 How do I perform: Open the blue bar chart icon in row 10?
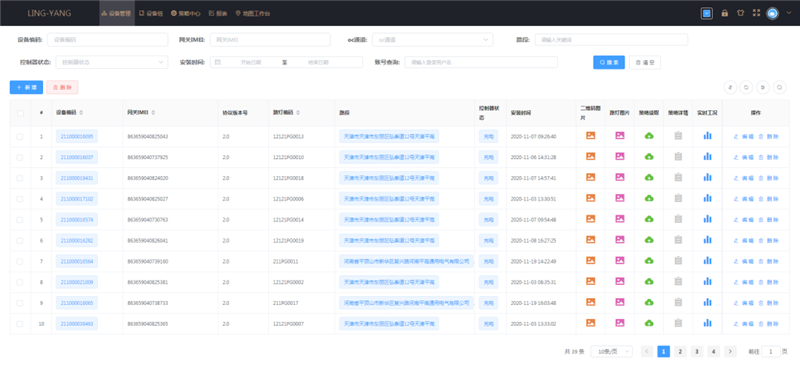pos(707,323)
